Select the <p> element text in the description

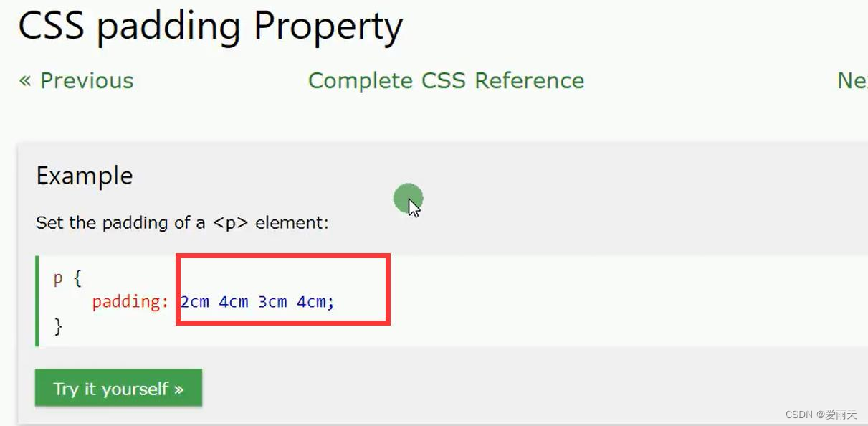tap(231, 222)
